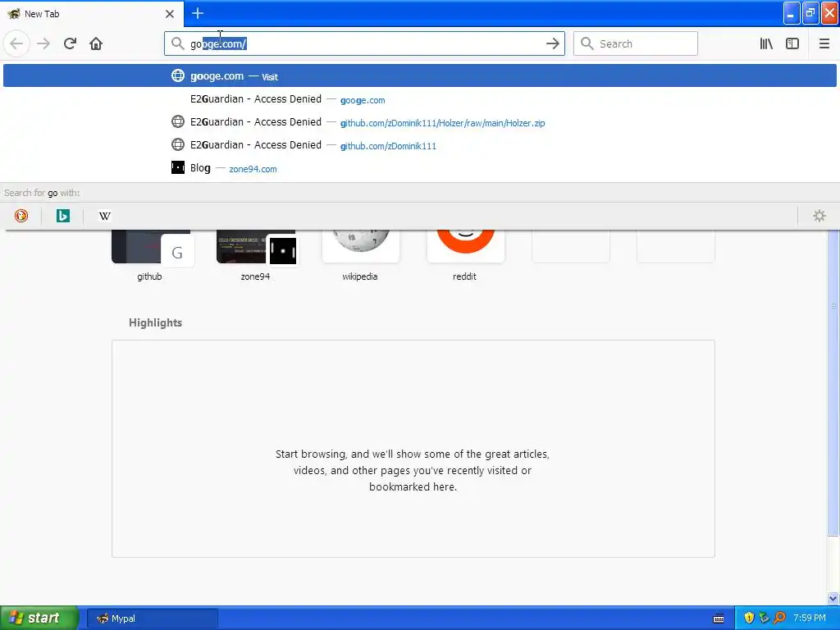Click the security shield tray icon
840x630 pixels.
[x=749, y=619]
